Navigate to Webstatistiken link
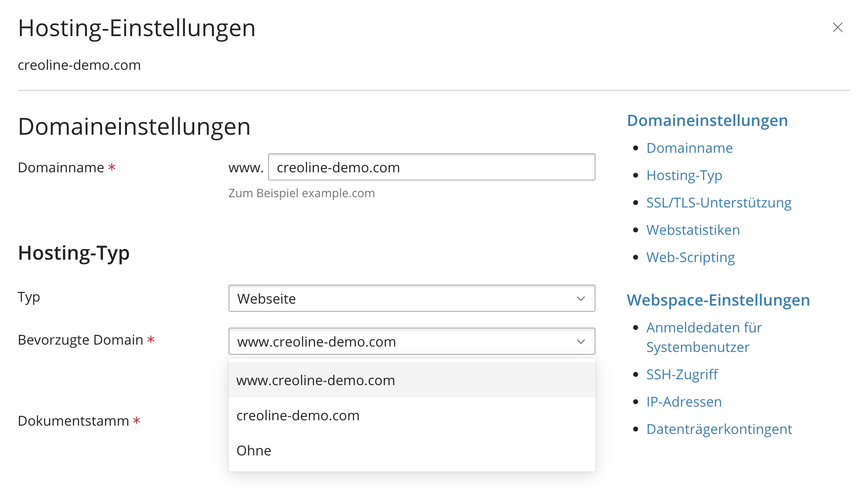868x493 pixels. click(x=693, y=230)
